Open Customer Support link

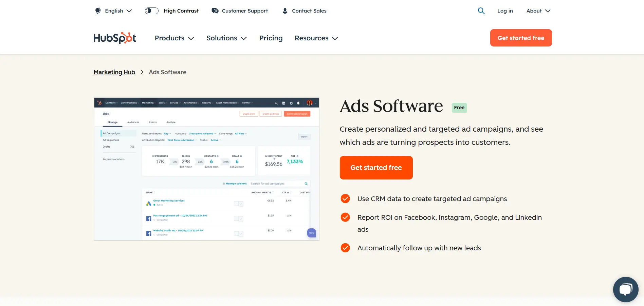click(x=245, y=11)
